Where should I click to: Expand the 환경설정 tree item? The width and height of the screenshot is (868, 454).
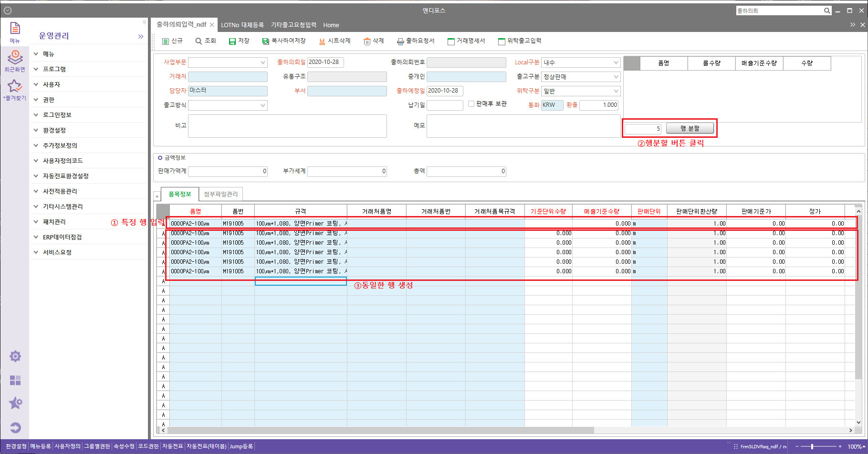[36, 130]
